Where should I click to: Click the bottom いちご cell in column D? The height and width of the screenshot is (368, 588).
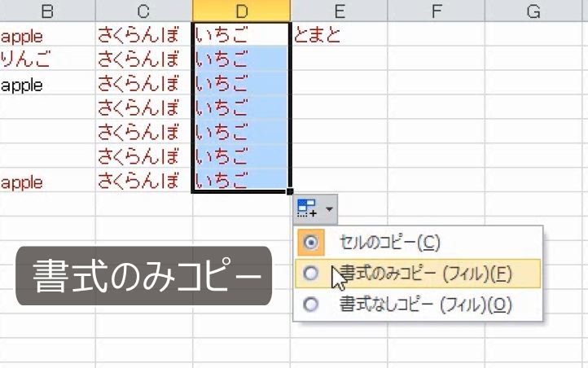coord(241,180)
